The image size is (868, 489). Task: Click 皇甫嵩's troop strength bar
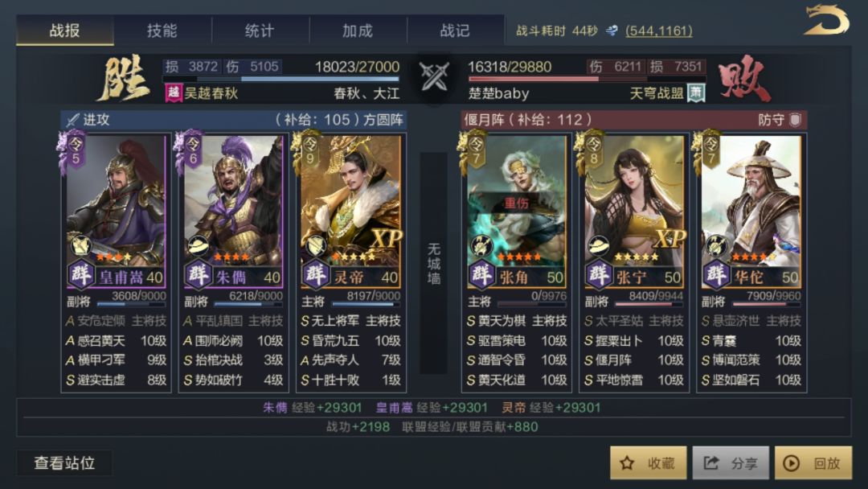tap(131, 304)
